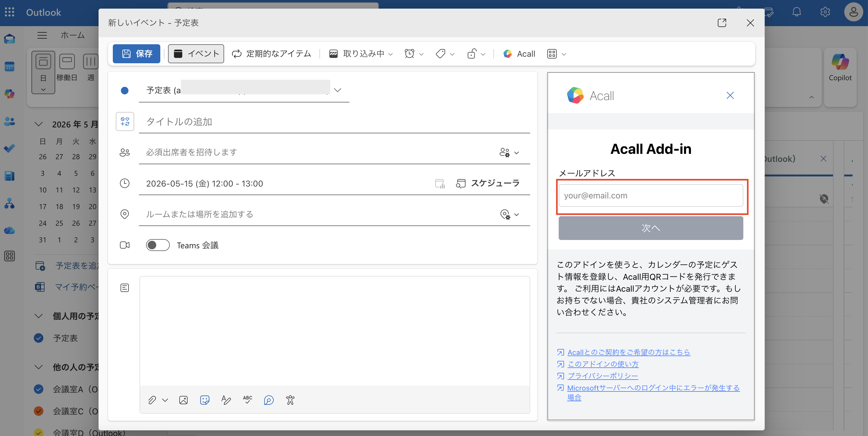The image size is (868, 436).
Task: Close the Acall add-in panel
Action: click(730, 95)
